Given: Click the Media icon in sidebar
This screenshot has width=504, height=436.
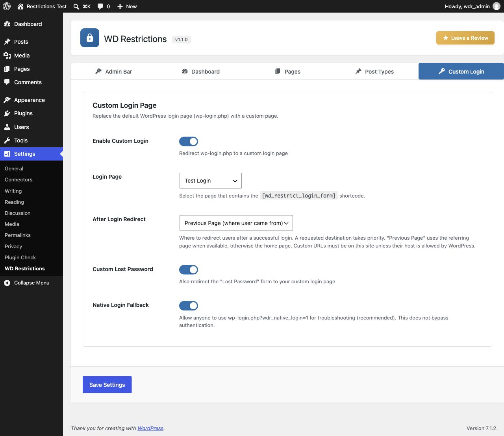Looking at the screenshot, I should 7,55.
